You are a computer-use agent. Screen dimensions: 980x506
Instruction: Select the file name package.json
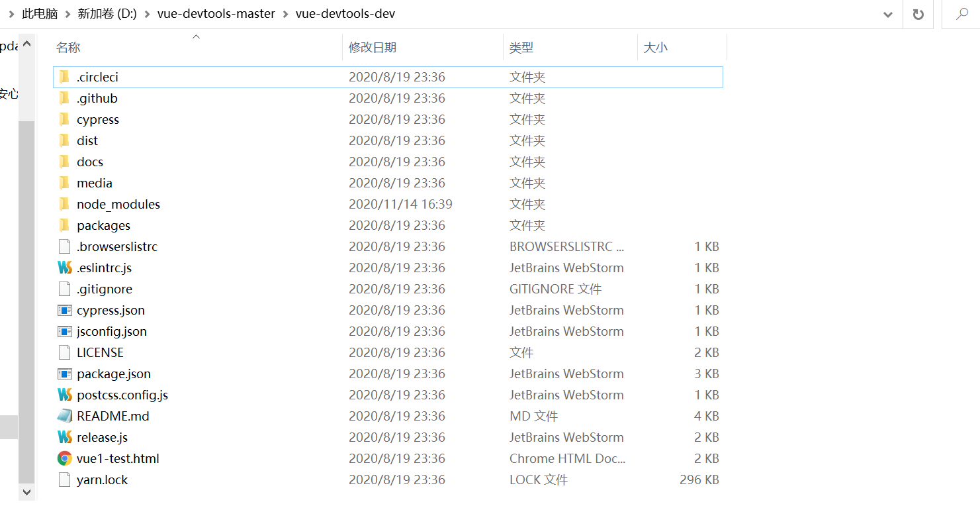114,374
